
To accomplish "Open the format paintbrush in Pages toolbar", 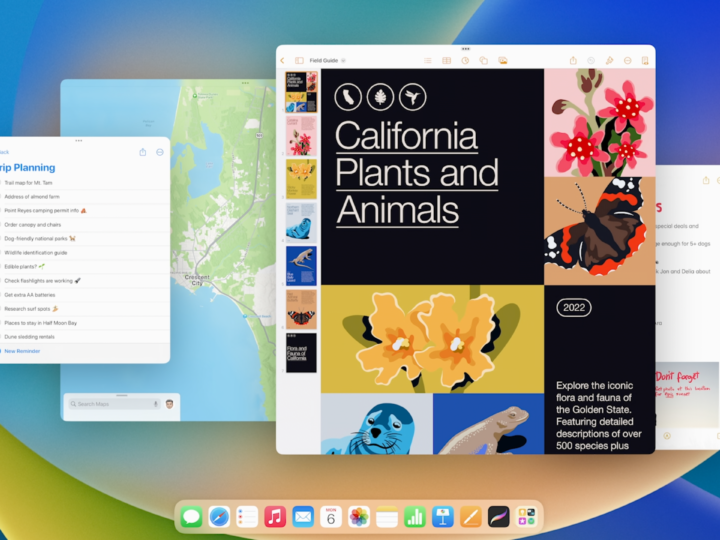I will pyautogui.click(x=609, y=61).
